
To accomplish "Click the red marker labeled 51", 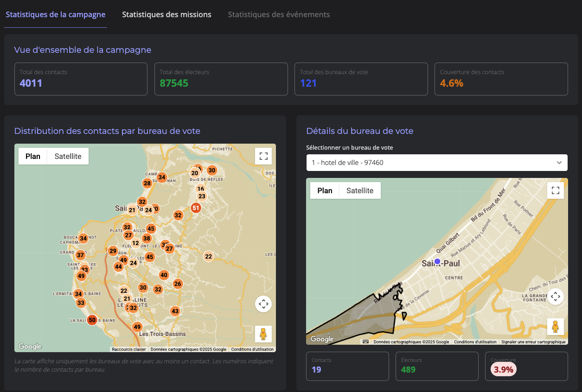I will click(196, 208).
